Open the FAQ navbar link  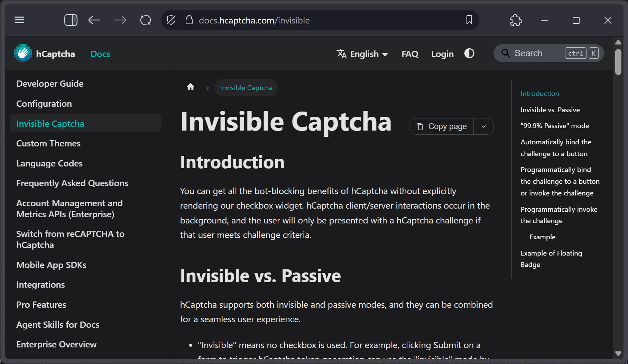(410, 54)
